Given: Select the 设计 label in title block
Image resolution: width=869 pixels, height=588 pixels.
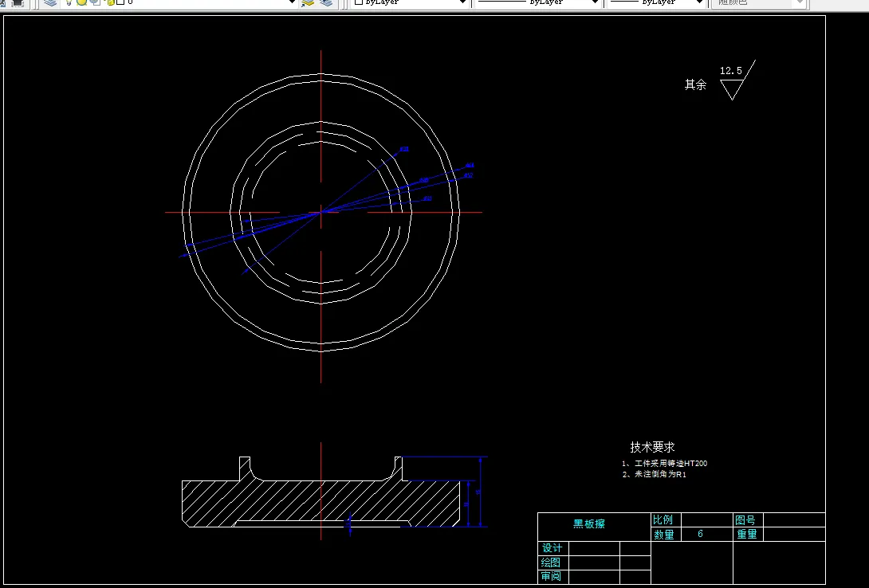Looking at the screenshot, I should [552, 548].
